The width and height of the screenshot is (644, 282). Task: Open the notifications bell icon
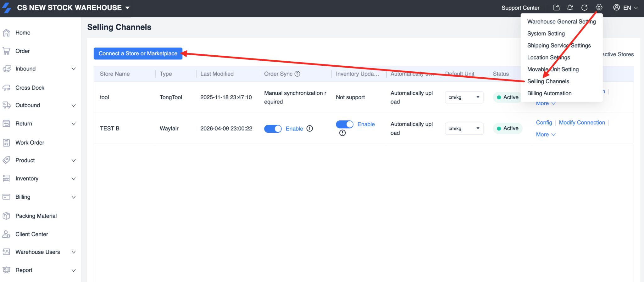[x=570, y=8]
